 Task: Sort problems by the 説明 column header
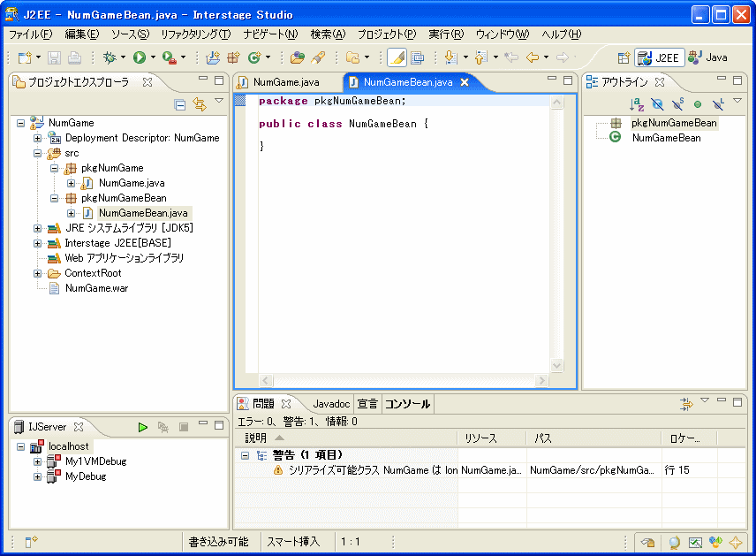[x=345, y=438]
